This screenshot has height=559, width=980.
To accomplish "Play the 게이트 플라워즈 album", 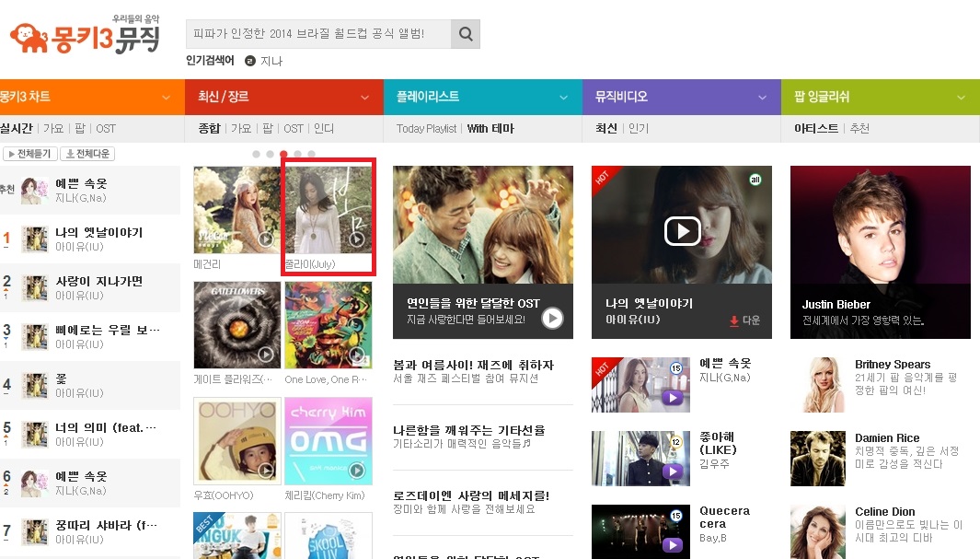I will 266,355.
